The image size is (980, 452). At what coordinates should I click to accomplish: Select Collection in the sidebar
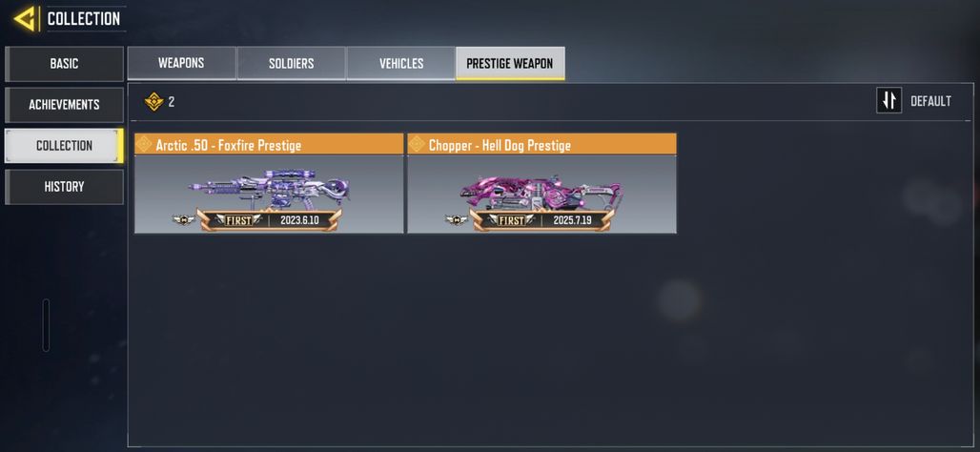[65, 146]
